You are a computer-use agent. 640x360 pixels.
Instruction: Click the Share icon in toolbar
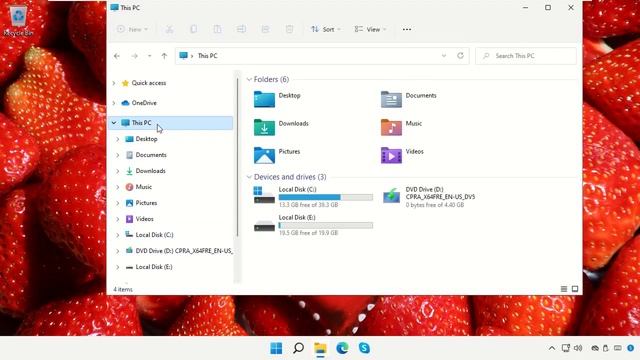[265, 29]
